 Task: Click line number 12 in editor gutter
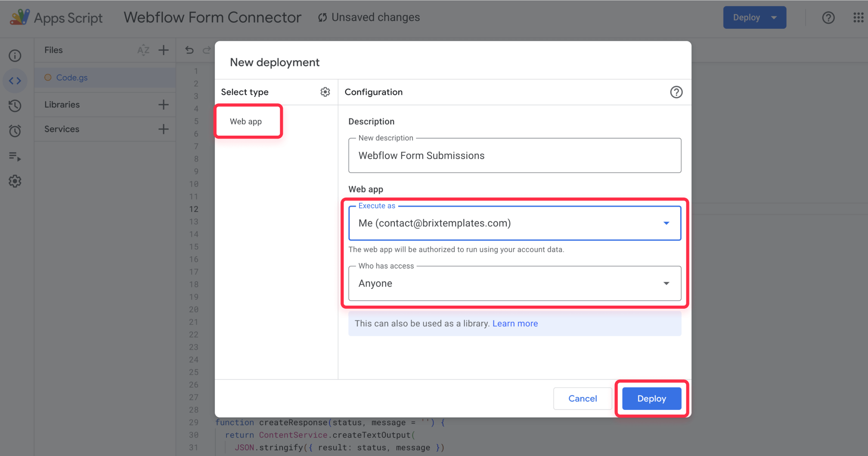pos(194,209)
